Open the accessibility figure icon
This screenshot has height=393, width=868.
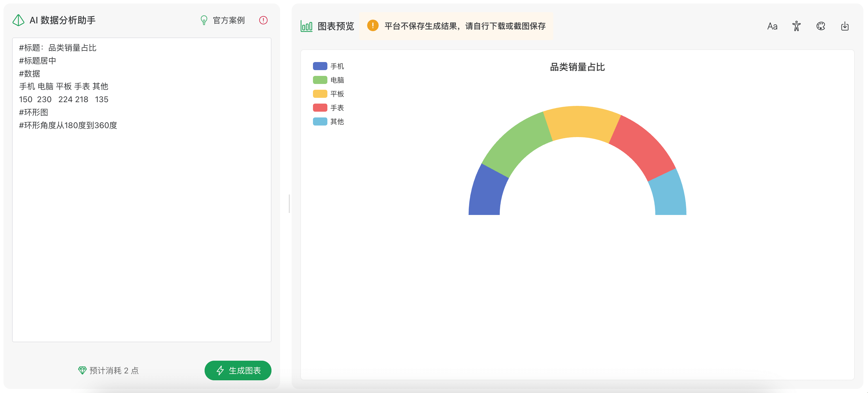click(x=796, y=26)
